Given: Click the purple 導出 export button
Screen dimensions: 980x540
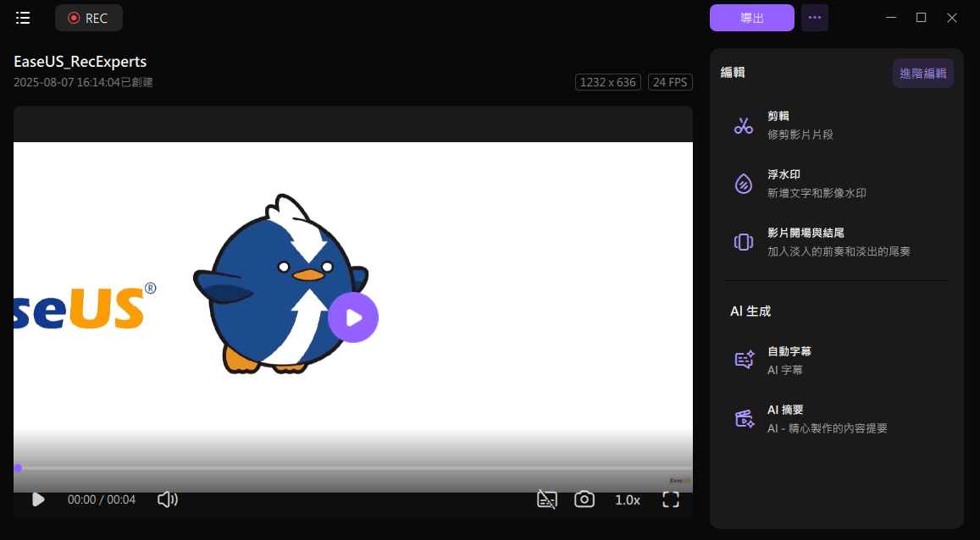Looking at the screenshot, I should tap(752, 18).
